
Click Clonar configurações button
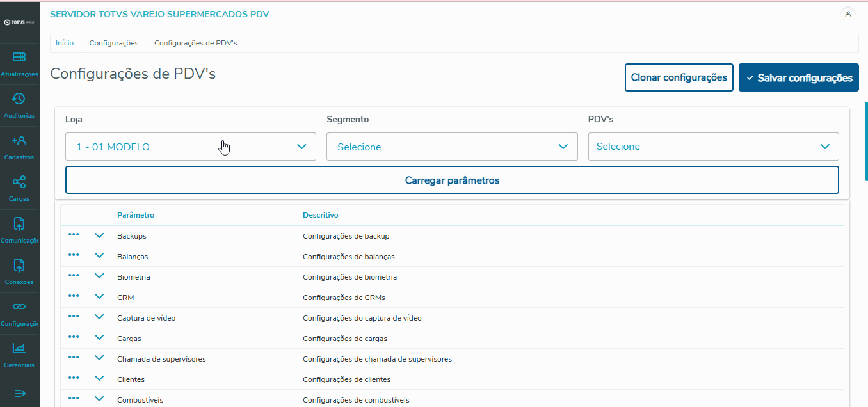coord(679,77)
